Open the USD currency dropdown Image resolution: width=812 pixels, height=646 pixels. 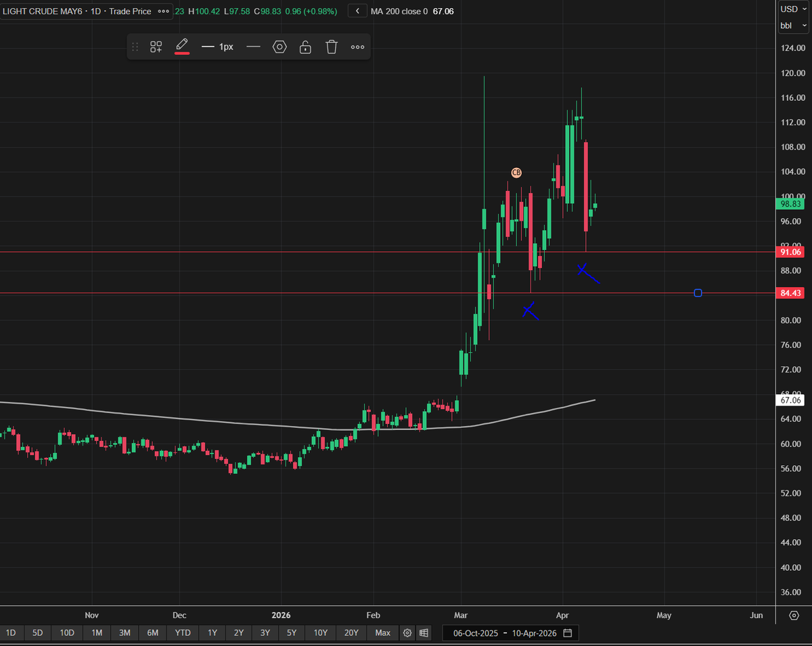[x=793, y=9]
